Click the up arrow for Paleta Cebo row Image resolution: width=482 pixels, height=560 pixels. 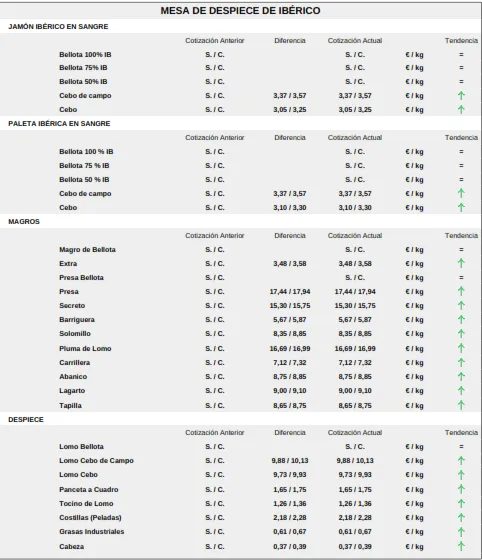461,208
